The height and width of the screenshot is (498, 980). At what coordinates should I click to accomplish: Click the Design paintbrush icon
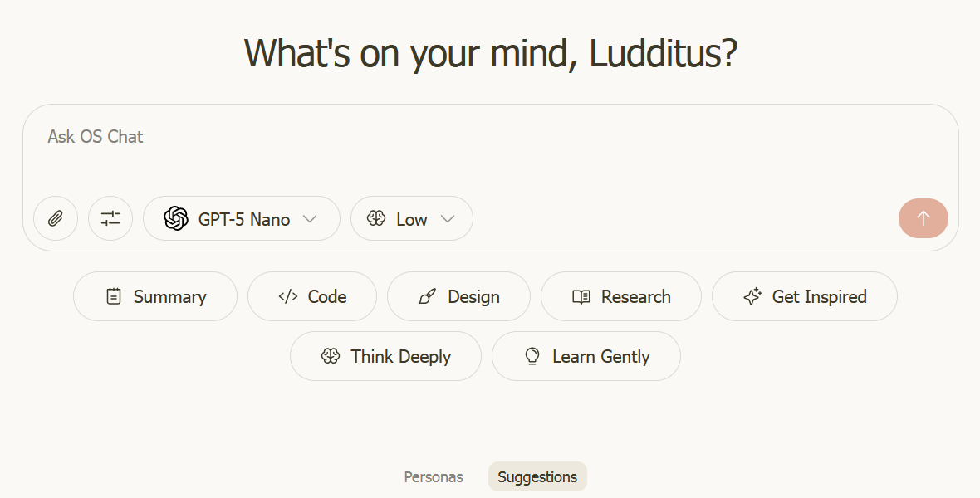(x=428, y=296)
